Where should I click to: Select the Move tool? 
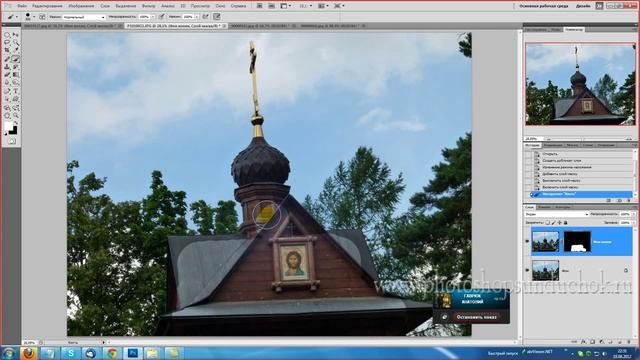[16, 35]
